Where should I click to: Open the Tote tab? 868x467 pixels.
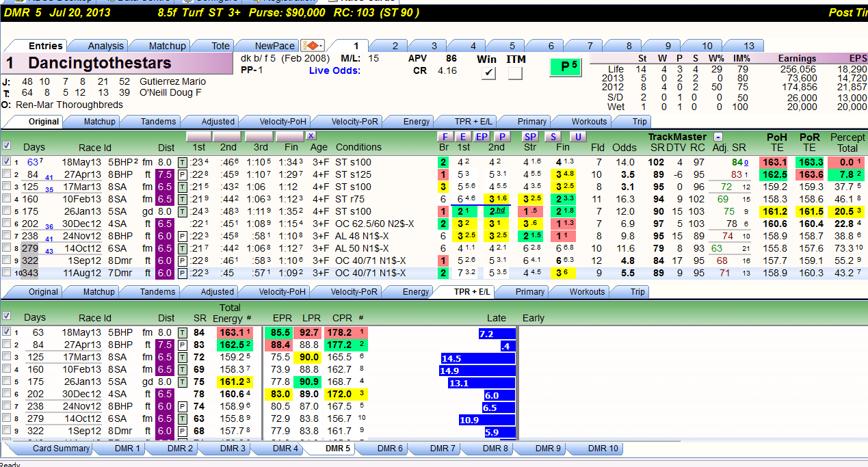coord(220,46)
